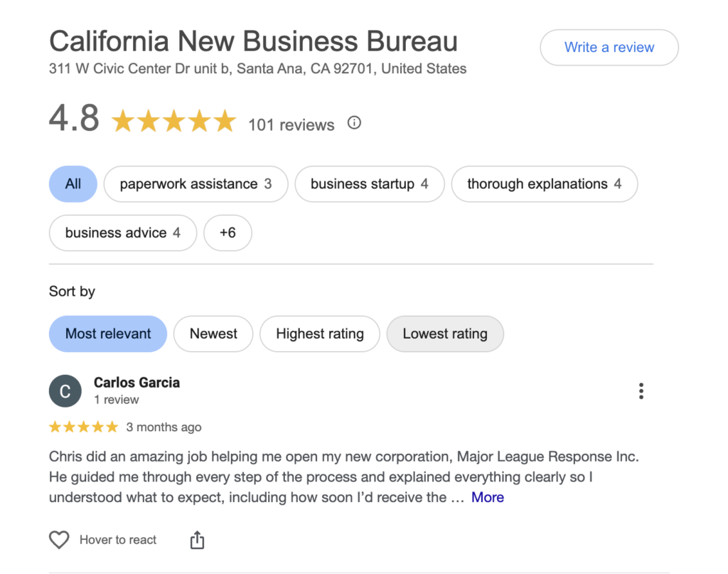
Task: Sort reviews by Most relevant
Action: click(x=108, y=334)
